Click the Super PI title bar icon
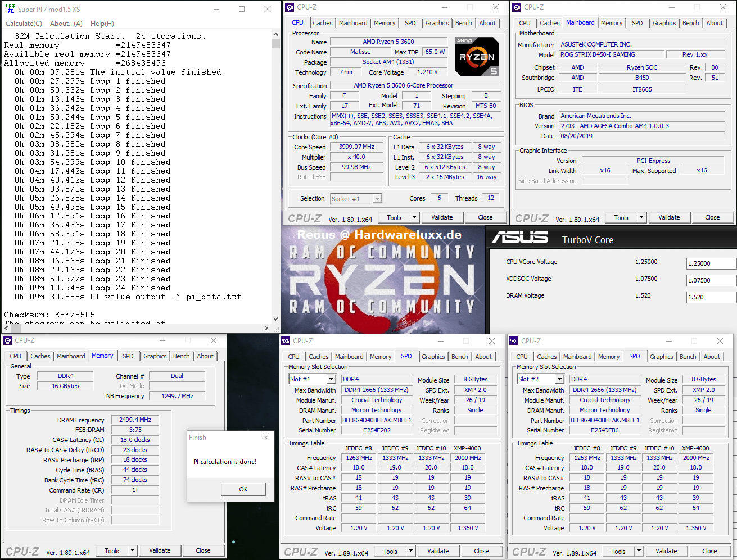This screenshot has width=737, height=560. click(11, 9)
